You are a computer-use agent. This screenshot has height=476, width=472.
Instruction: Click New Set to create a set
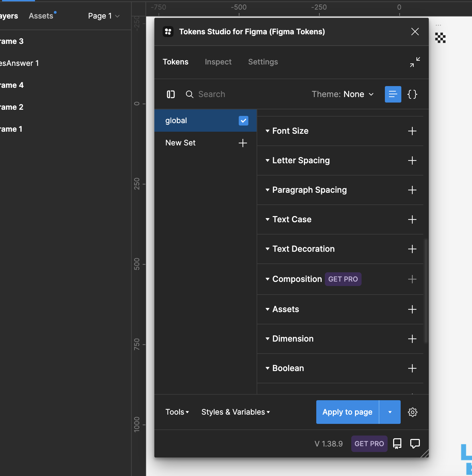(180, 143)
